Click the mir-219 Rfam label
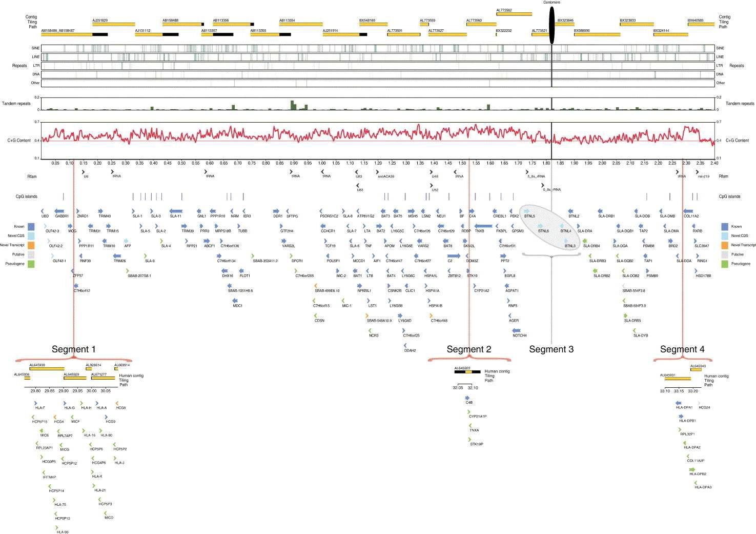 704,176
